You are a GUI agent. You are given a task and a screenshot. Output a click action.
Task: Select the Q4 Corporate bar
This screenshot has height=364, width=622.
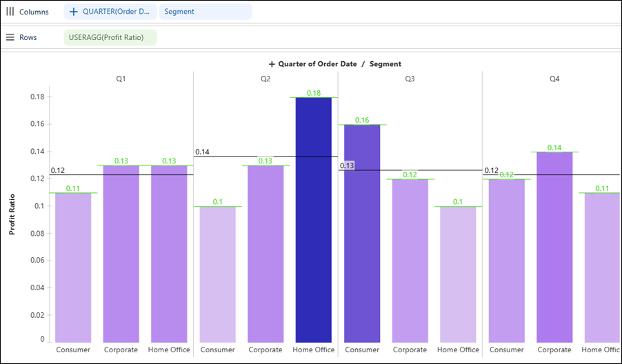pos(554,247)
